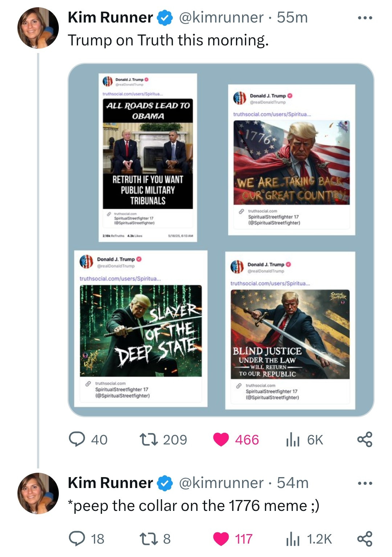Open Kim Runner's profile picture on first tweet

click(x=38, y=28)
